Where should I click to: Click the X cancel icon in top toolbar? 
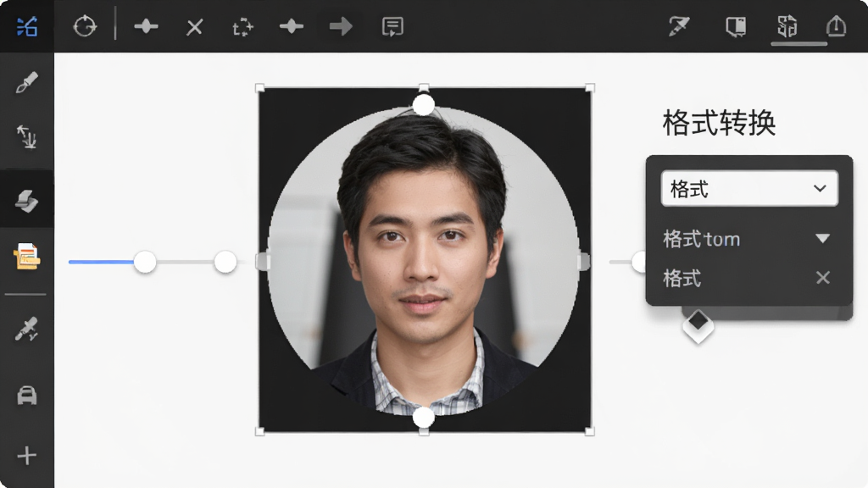tap(194, 26)
